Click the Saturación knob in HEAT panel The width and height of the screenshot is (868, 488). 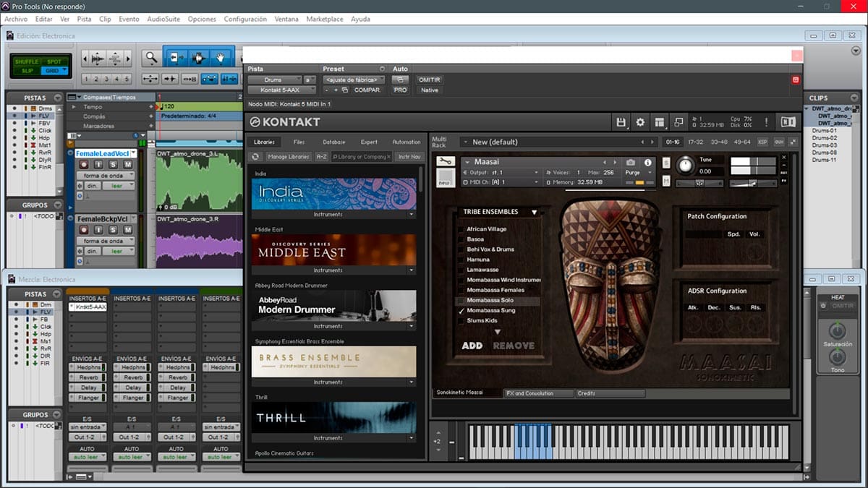837,331
